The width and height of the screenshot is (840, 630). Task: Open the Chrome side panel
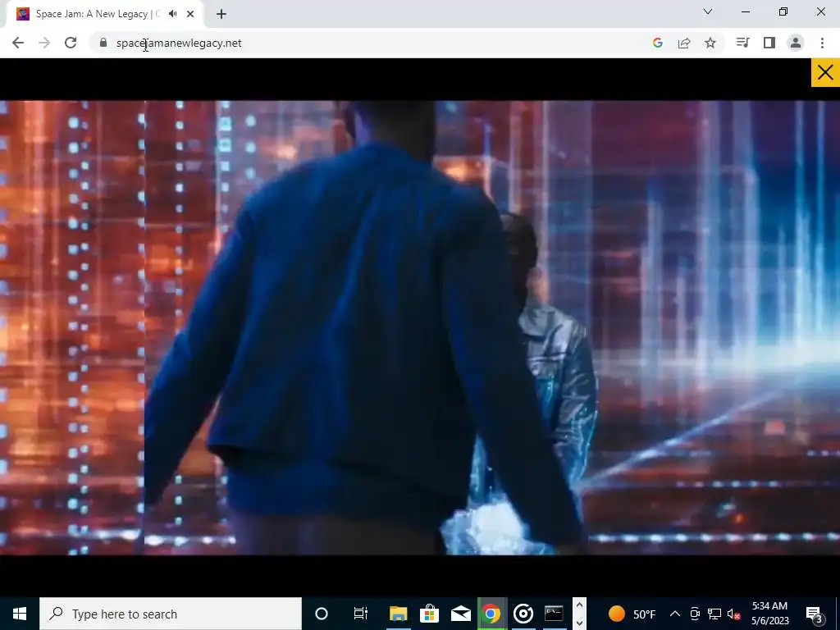click(x=769, y=43)
